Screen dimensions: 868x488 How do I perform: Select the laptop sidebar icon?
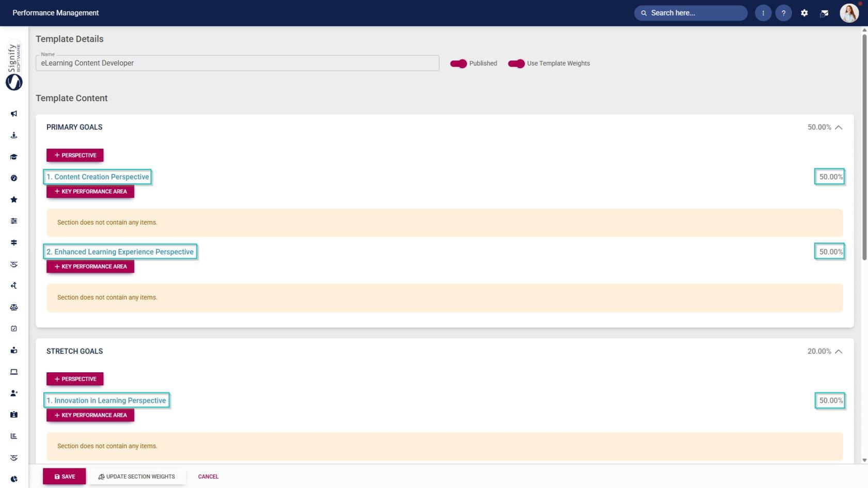14,372
